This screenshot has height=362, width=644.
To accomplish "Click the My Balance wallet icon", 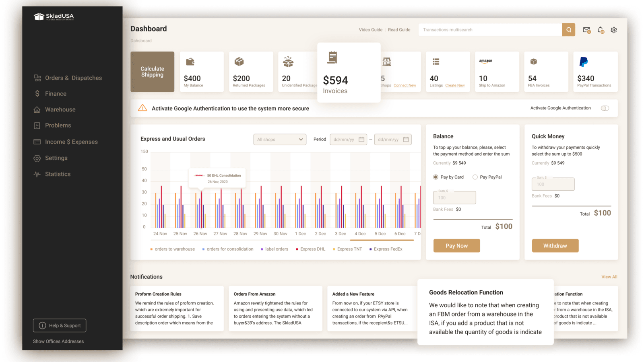I will [190, 62].
